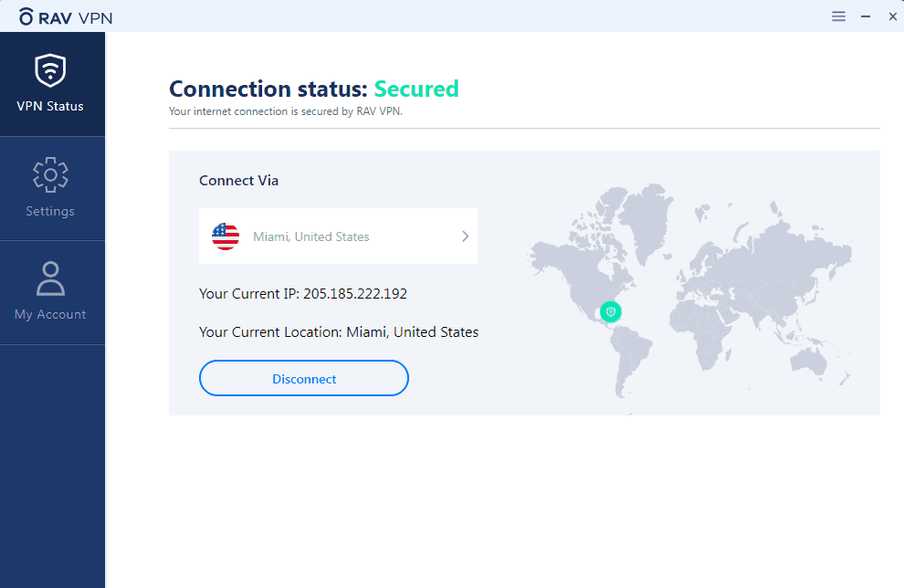Click the Your Current Location text

coord(339,332)
